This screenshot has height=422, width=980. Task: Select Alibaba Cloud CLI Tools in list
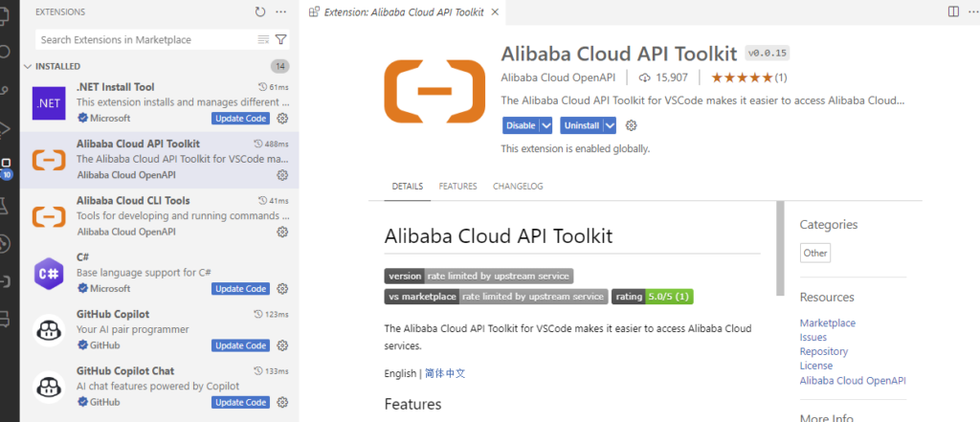click(x=160, y=216)
